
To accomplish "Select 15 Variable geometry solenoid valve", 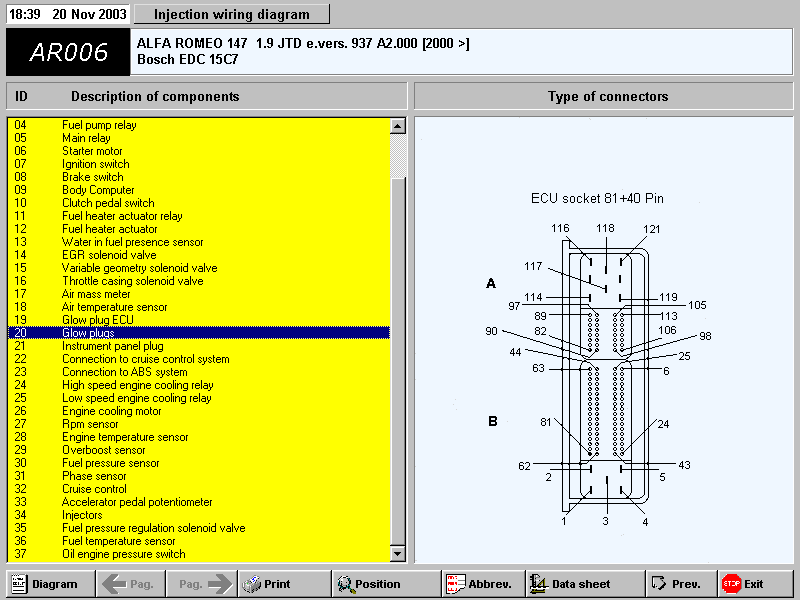I will click(199, 268).
